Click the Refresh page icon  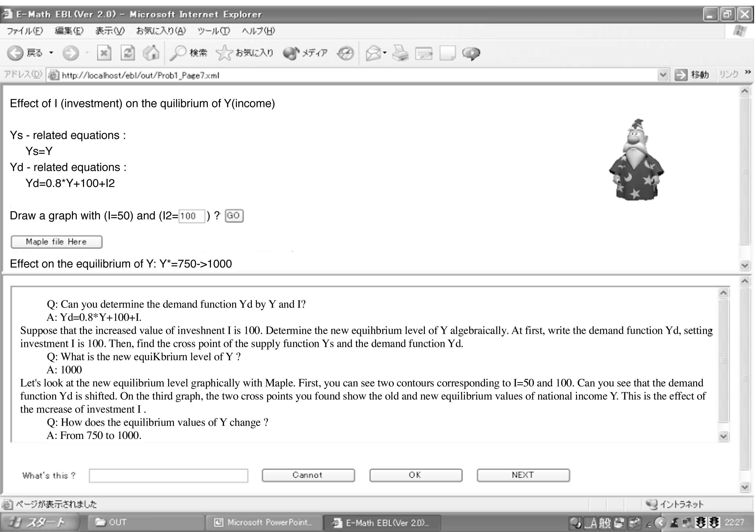point(128,53)
